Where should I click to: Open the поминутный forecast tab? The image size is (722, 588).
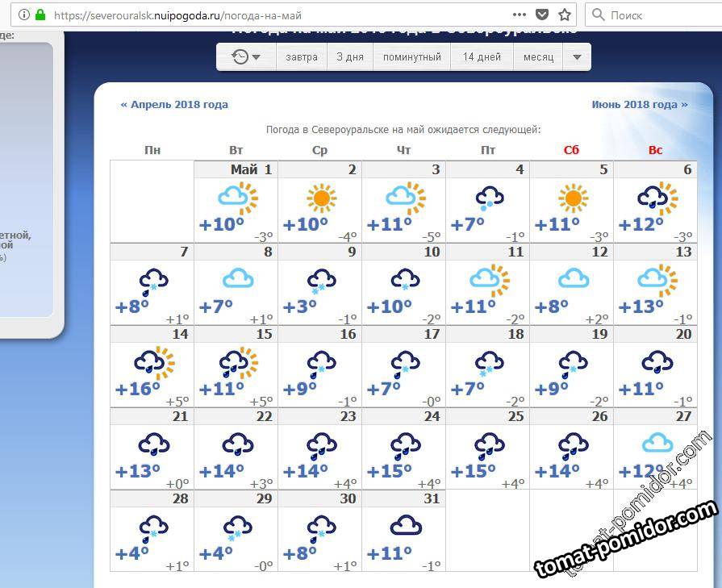pos(411,56)
